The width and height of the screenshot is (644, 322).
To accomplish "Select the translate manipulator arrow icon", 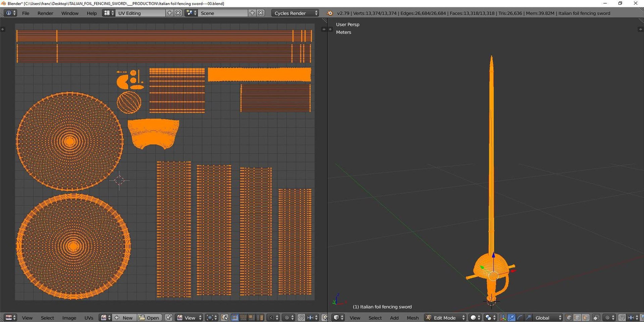I will pyautogui.click(x=511, y=318).
